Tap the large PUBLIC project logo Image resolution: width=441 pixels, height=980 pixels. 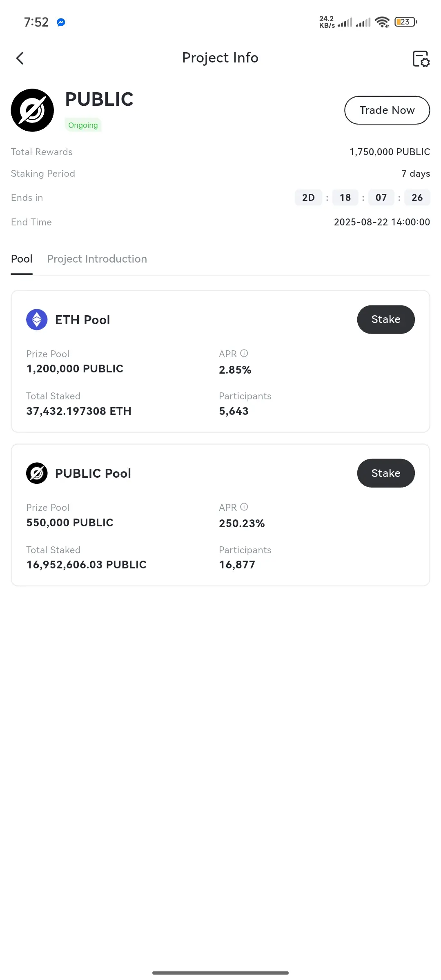(x=32, y=110)
